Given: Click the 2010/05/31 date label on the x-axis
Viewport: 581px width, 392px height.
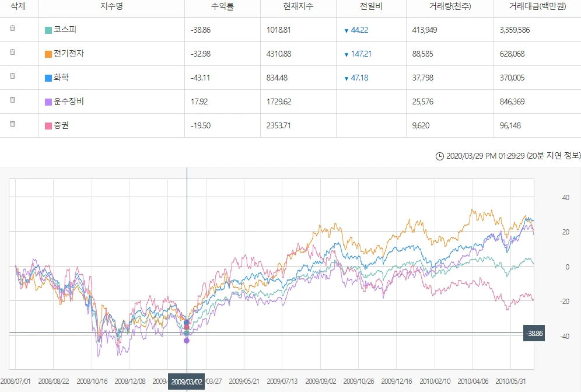Looking at the screenshot, I should tap(510, 381).
